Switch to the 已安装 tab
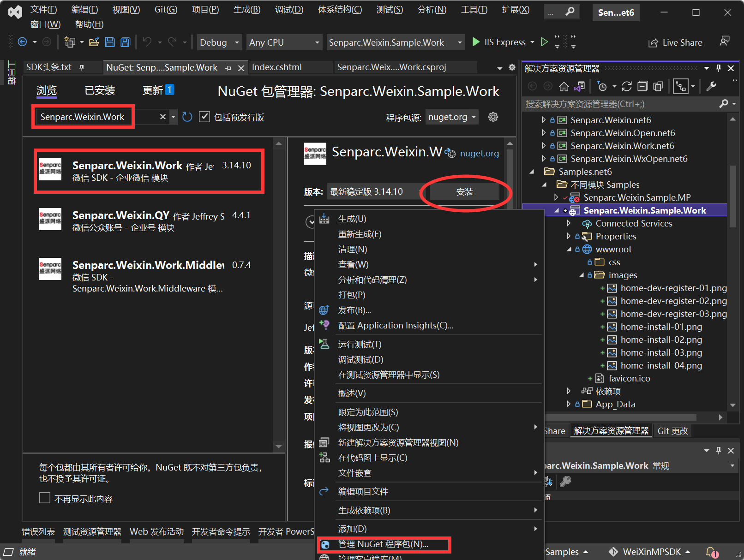 99,90
